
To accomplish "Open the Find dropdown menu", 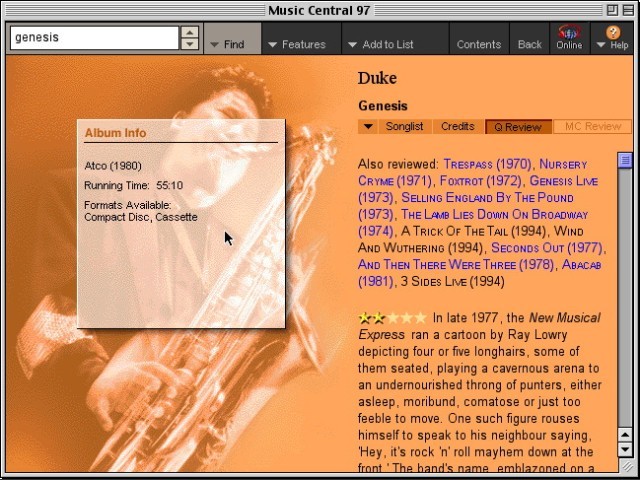I will coord(233,38).
